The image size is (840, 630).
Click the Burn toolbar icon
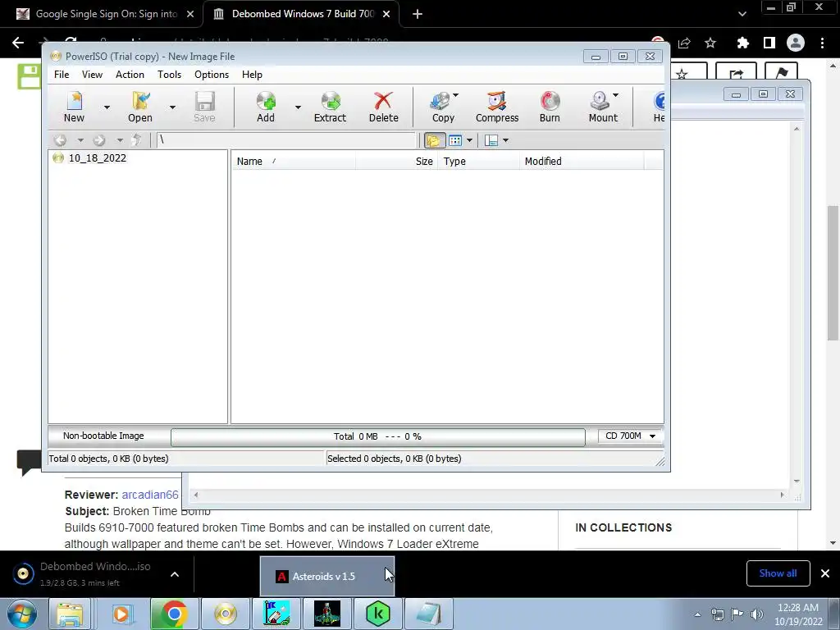pyautogui.click(x=550, y=107)
